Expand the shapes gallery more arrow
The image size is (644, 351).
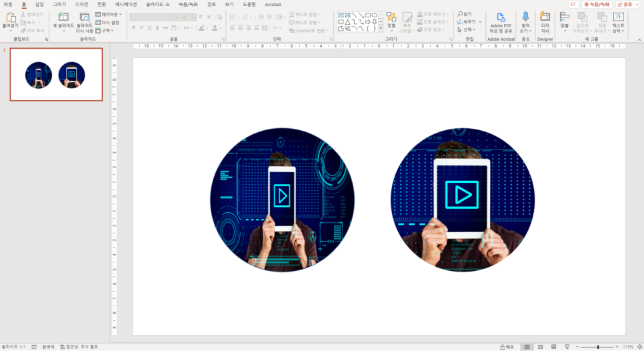tap(381, 29)
